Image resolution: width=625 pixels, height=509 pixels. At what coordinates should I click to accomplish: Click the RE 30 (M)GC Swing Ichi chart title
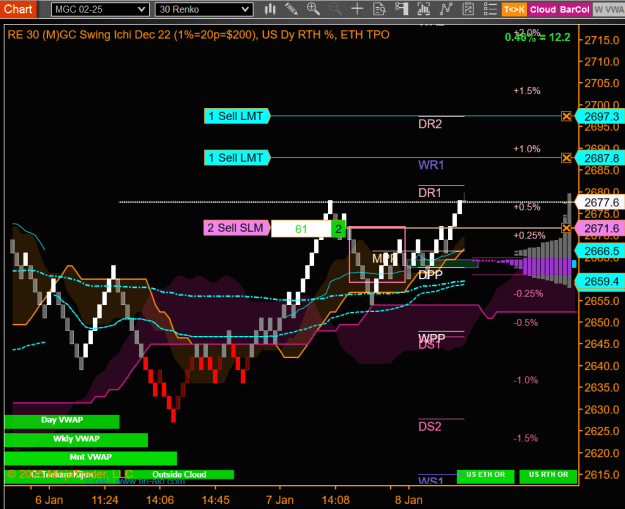click(x=199, y=35)
